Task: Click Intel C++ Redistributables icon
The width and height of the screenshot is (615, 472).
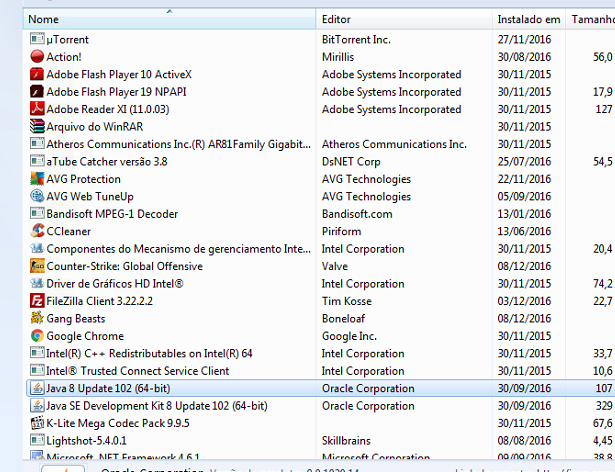Action: pyautogui.click(x=37, y=353)
